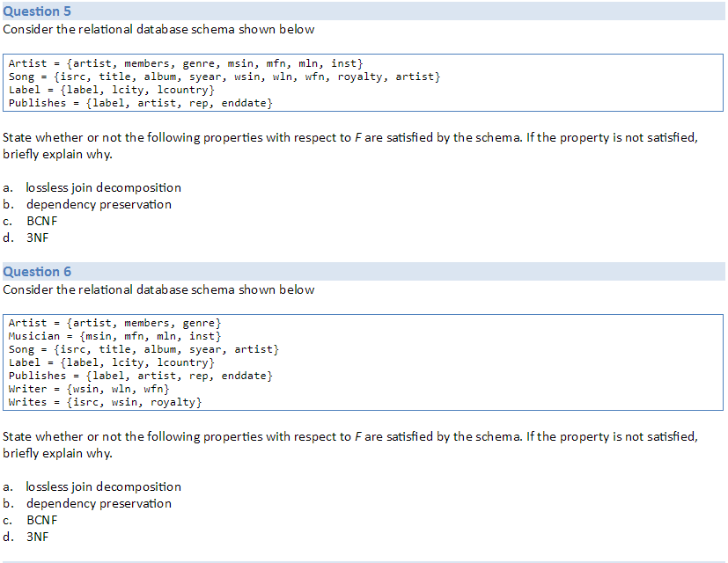Click the Publishes schema line in Question 5
This screenshot has width=728, height=563.
tap(140, 103)
